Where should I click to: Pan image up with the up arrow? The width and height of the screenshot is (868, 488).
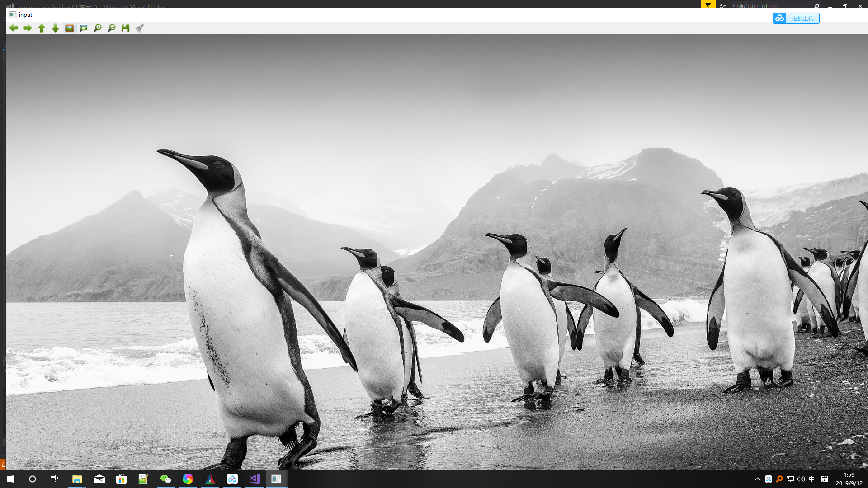42,28
